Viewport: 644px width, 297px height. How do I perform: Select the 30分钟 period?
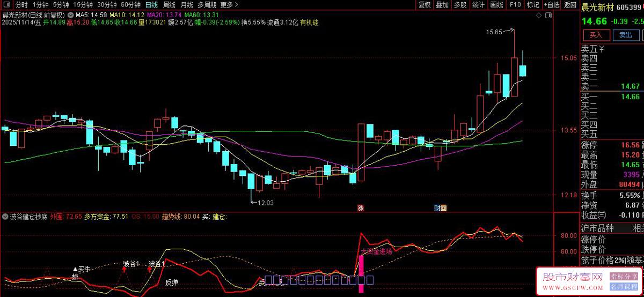[107, 5]
